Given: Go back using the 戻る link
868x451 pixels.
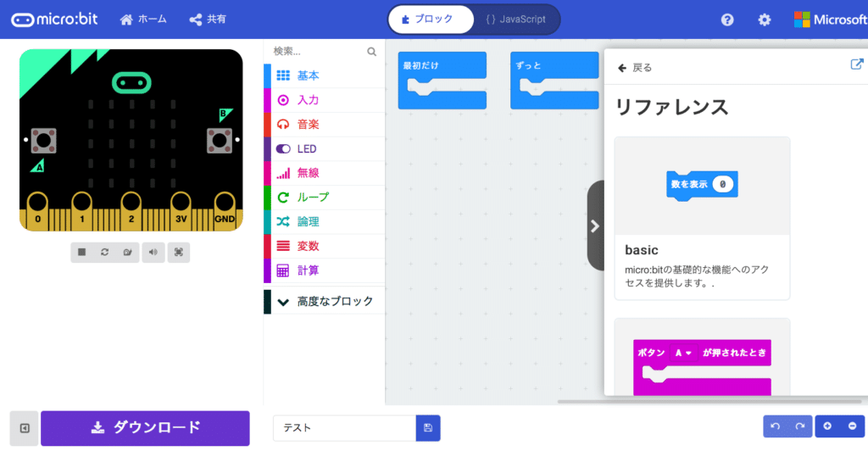Looking at the screenshot, I should tap(635, 68).
